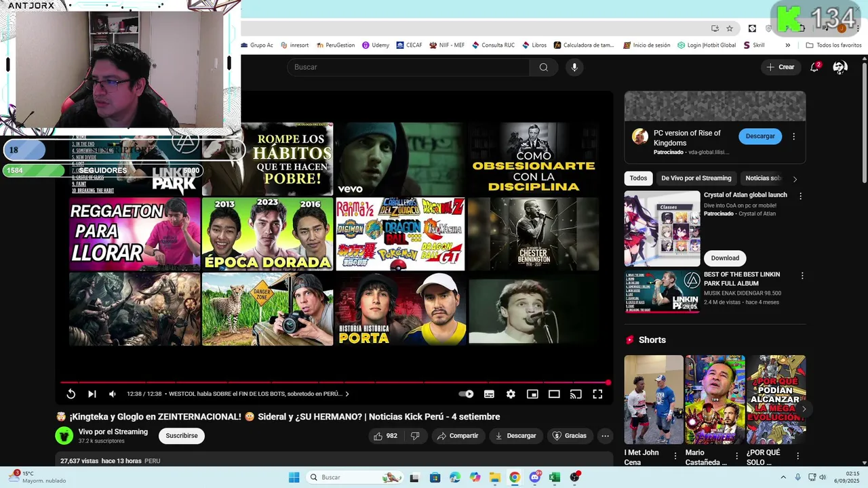The image size is (868, 488).
Task: Expand the WESTCOL chapter title chevron
Action: click(347, 394)
